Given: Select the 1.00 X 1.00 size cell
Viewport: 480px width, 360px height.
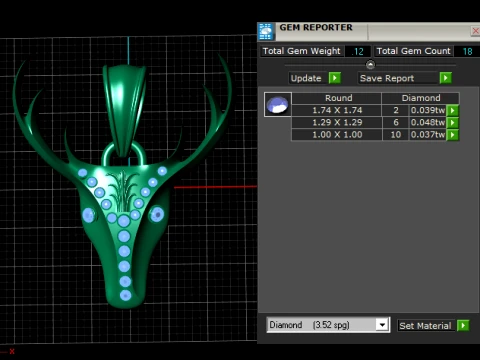Looking at the screenshot, I should (x=337, y=135).
